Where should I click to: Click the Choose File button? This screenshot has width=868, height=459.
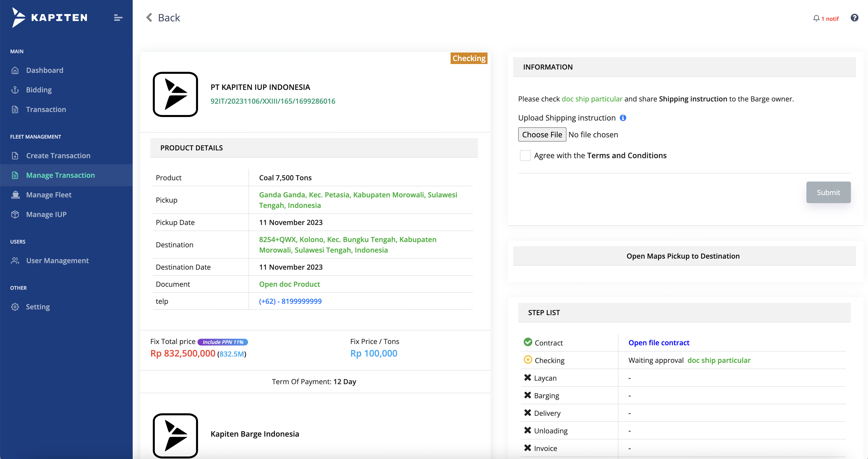pos(542,135)
